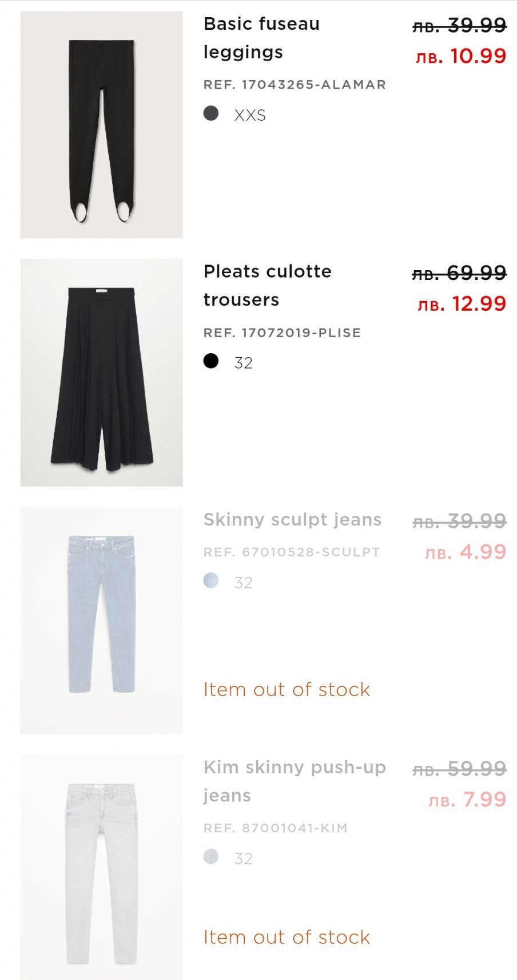This screenshot has height=980, width=517.
Task: Click size 32 on Pleats culotte trousers
Action: tap(244, 363)
